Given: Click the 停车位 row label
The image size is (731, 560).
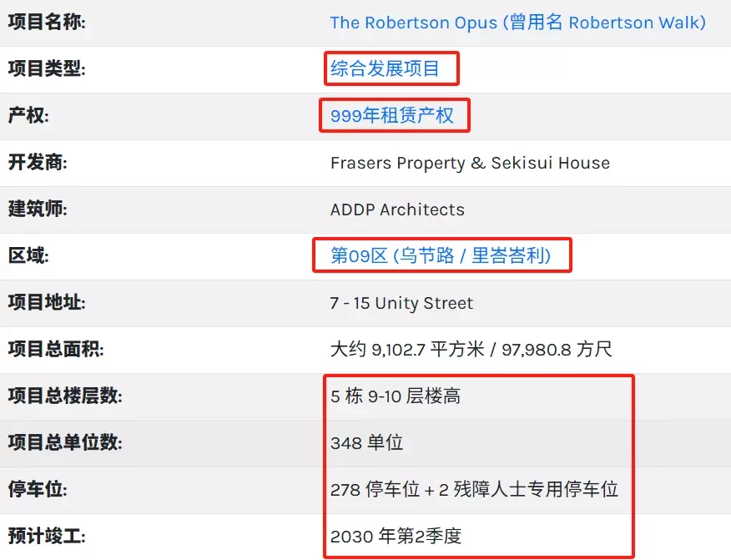Looking at the screenshot, I should pos(38,489).
